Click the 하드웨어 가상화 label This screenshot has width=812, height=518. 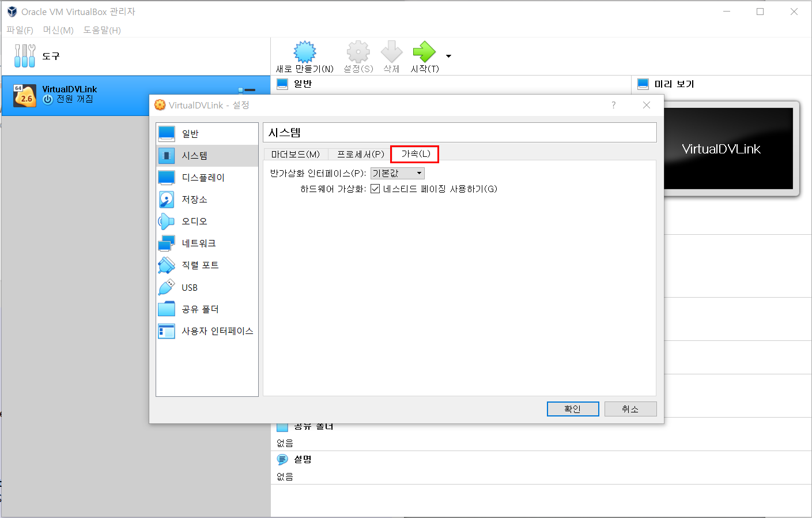pos(333,189)
